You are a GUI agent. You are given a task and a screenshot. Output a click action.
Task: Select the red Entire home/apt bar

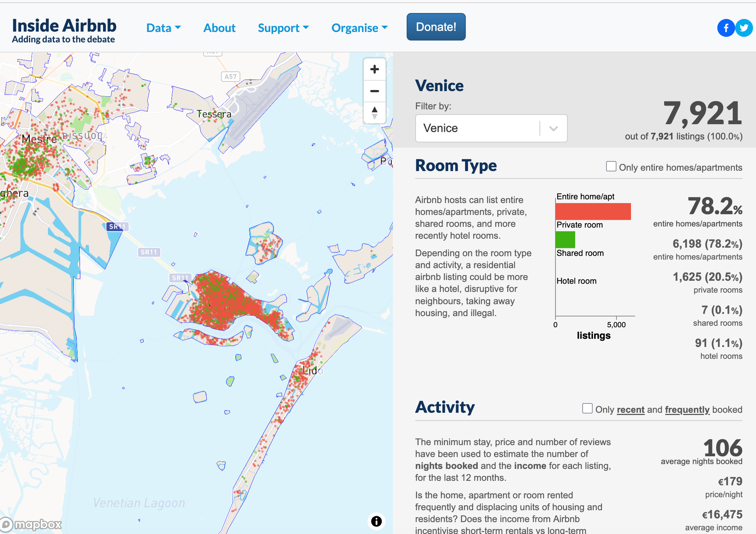click(x=593, y=211)
